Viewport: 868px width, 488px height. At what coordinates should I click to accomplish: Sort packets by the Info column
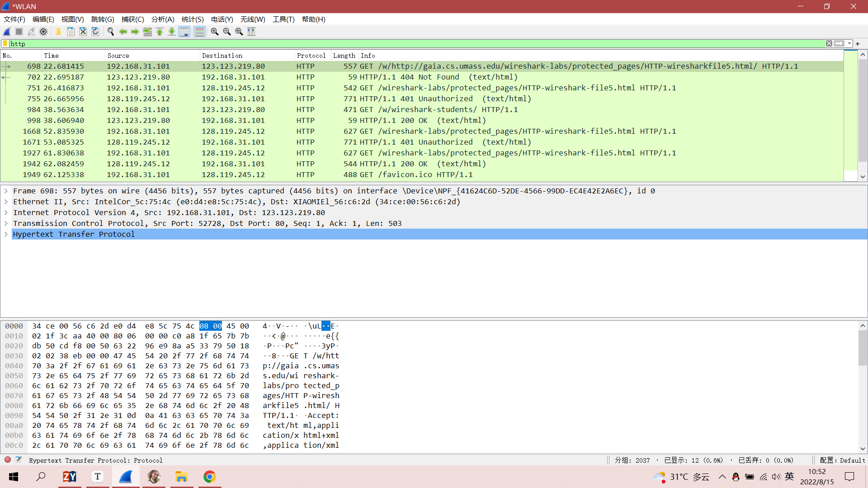[x=601, y=56]
